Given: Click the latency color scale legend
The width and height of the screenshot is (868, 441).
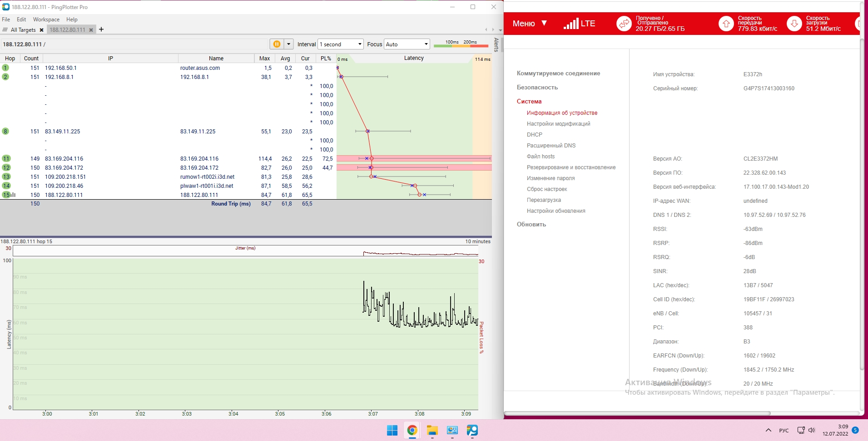Looking at the screenshot, I should (x=461, y=44).
